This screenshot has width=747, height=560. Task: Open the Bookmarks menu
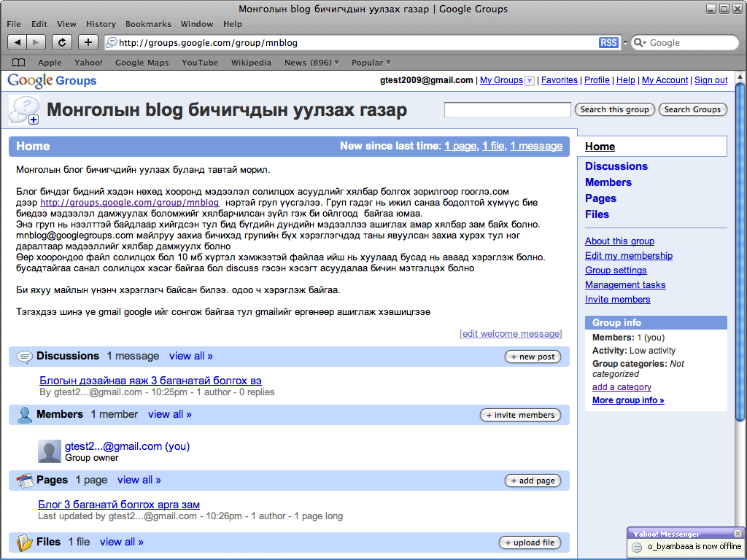click(x=148, y=24)
